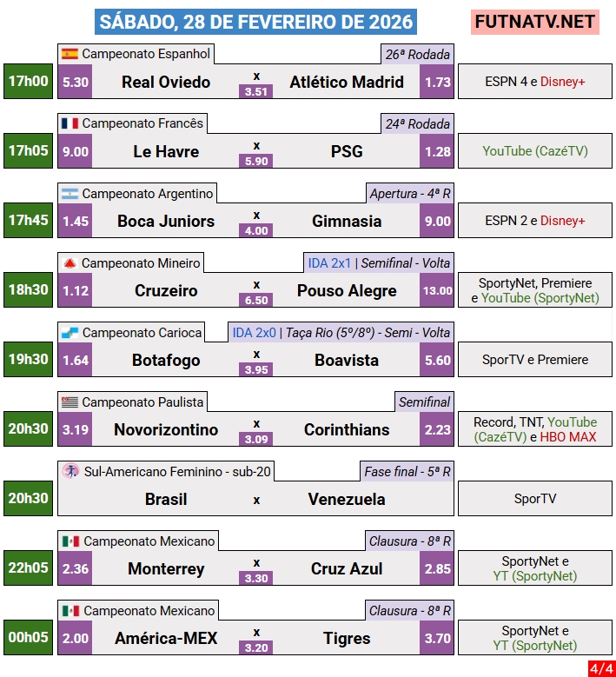Pick the 6.50 draw odds for Cruzeiro match
The image size is (616, 677).
click(x=256, y=300)
